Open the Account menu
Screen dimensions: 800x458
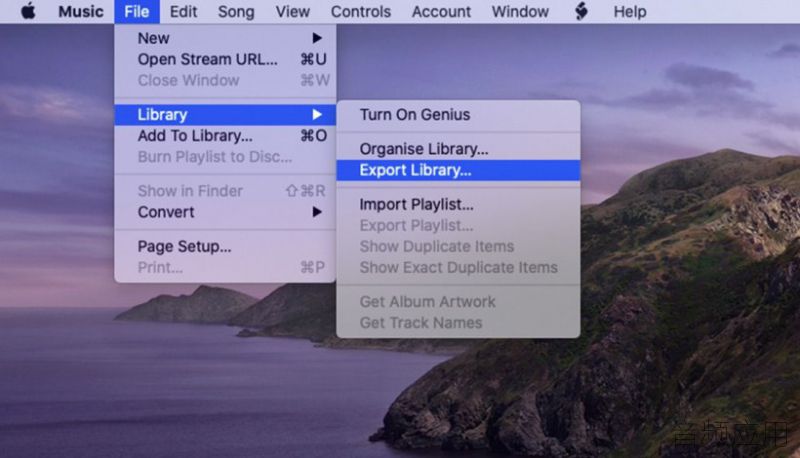[x=441, y=11]
